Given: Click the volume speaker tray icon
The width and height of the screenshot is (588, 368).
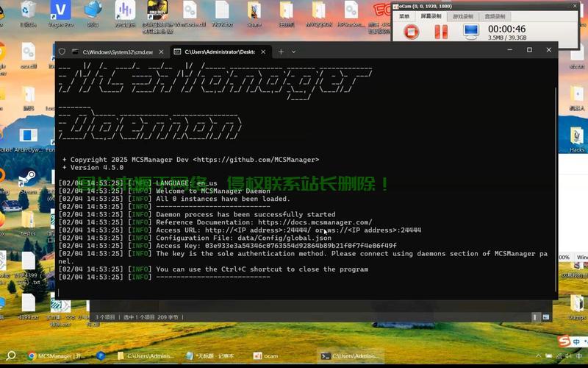Looking at the screenshot, I should click(x=569, y=355).
